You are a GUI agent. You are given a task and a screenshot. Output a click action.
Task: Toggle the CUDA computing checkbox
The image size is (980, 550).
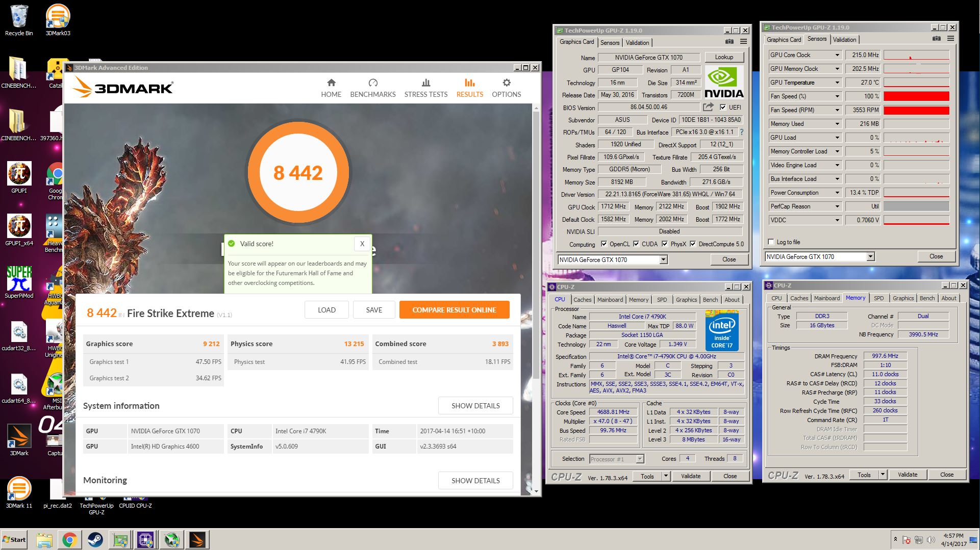pos(636,244)
